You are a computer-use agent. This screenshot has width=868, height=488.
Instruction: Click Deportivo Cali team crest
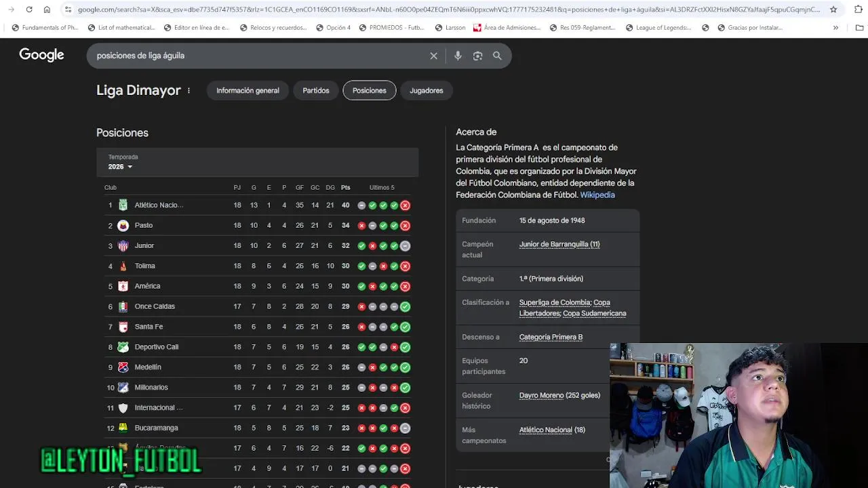(123, 347)
